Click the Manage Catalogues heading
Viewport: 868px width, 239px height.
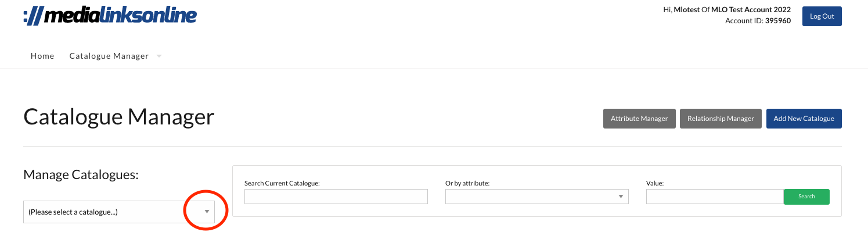pos(81,174)
